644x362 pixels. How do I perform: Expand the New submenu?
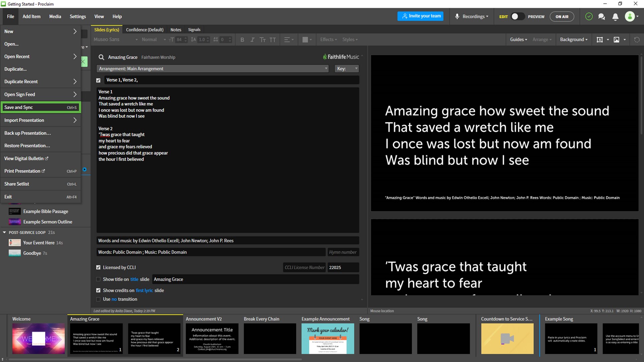pos(40,32)
